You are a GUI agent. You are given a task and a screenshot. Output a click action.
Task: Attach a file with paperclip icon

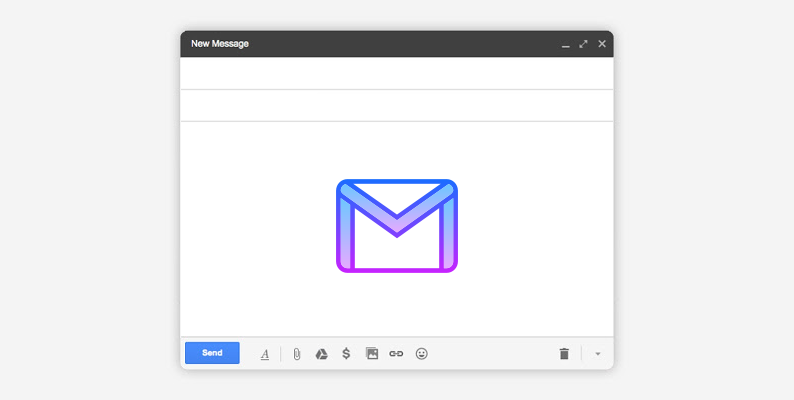[x=297, y=354]
